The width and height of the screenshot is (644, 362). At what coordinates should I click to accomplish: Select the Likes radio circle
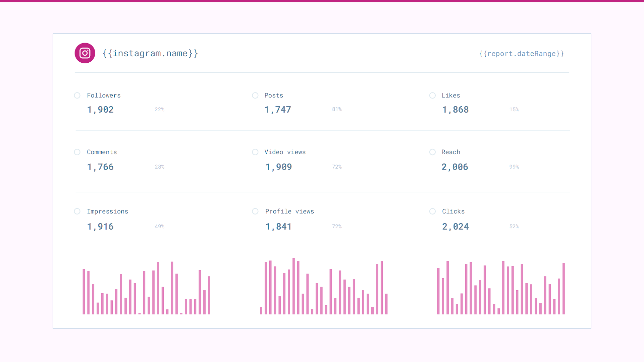433,96
